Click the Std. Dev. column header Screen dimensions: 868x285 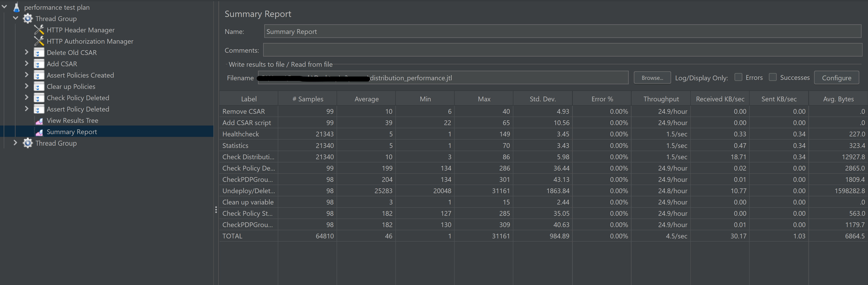coord(542,99)
